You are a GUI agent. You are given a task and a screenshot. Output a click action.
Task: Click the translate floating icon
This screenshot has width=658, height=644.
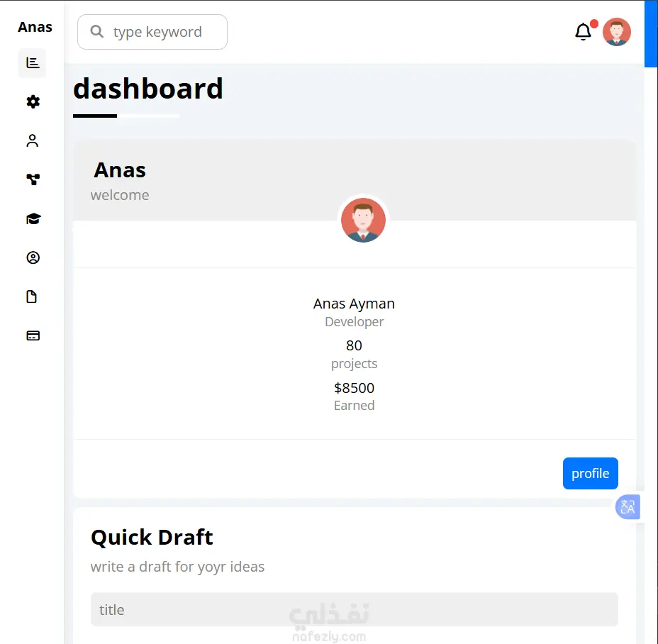click(628, 507)
